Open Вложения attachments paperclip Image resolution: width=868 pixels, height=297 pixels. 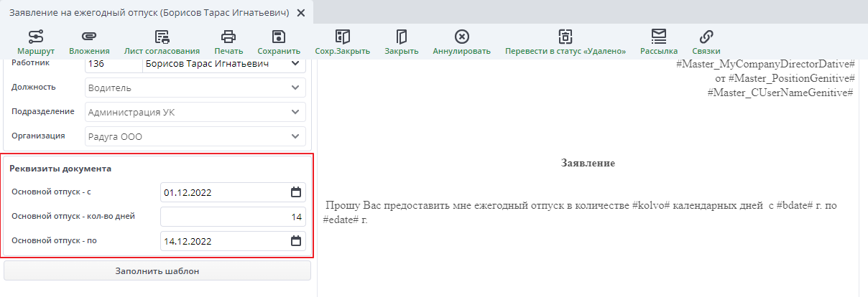tap(89, 36)
